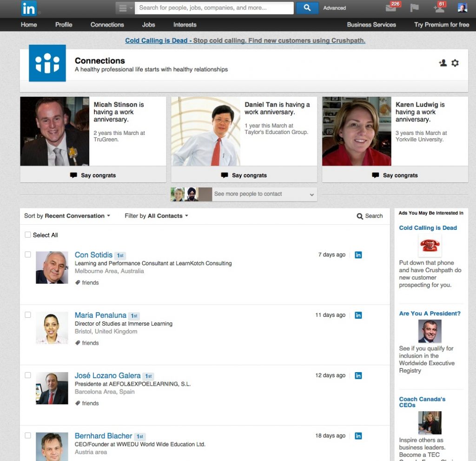The image size is (476, 461).
Task: Open Connections settings gear icon
Action: click(455, 63)
